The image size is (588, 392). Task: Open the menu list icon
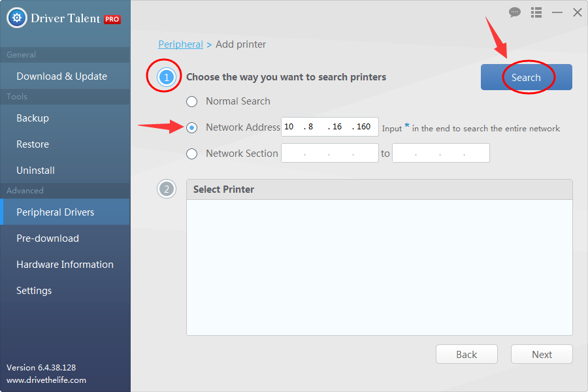(x=536, y=12)
